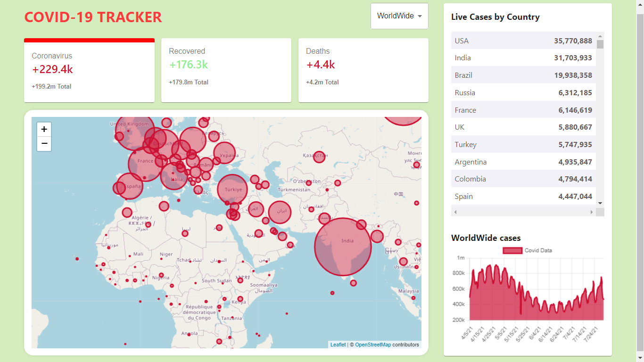Click the Colombia row in country table
The width and height of the screenshot is (644, 362).
tap(523, 179)
